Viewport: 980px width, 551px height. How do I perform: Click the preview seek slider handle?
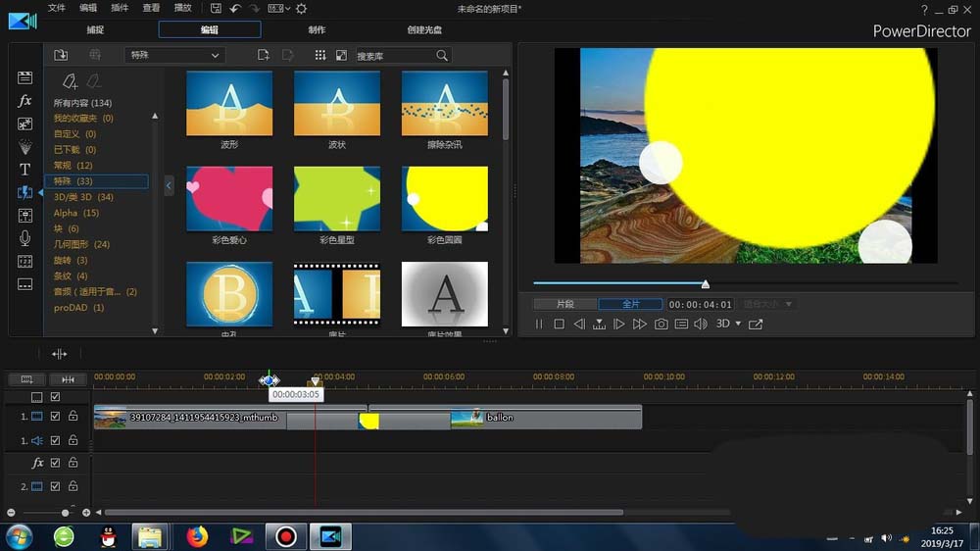(705, 284)
